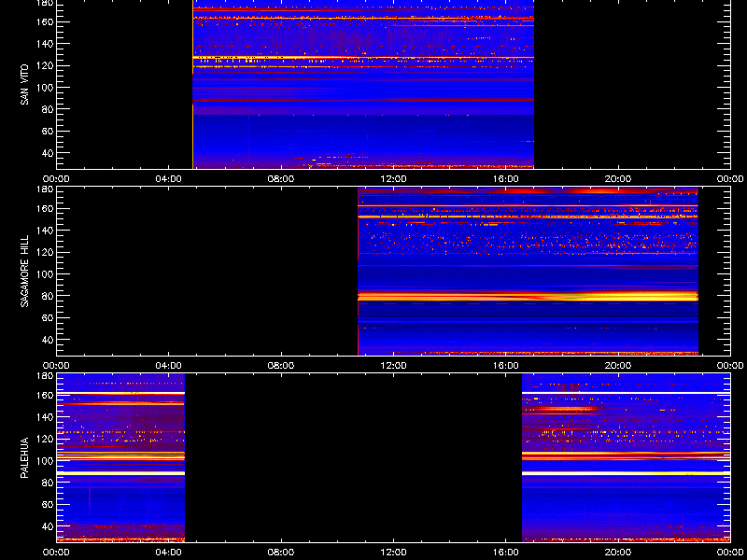747x560 pixels.
Task: Choose the 160 frequency label on Palehua plot
Action: point(45,395)
